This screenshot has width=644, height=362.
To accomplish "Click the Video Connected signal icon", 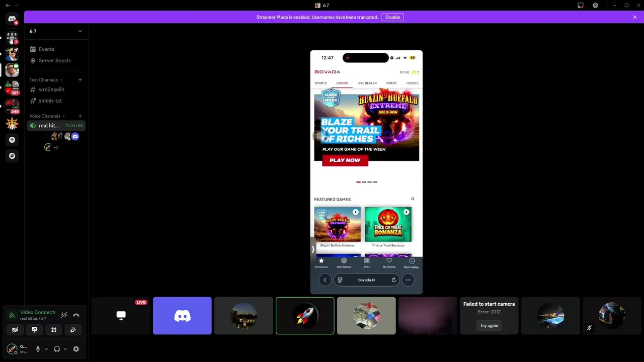I will (12, 315).
